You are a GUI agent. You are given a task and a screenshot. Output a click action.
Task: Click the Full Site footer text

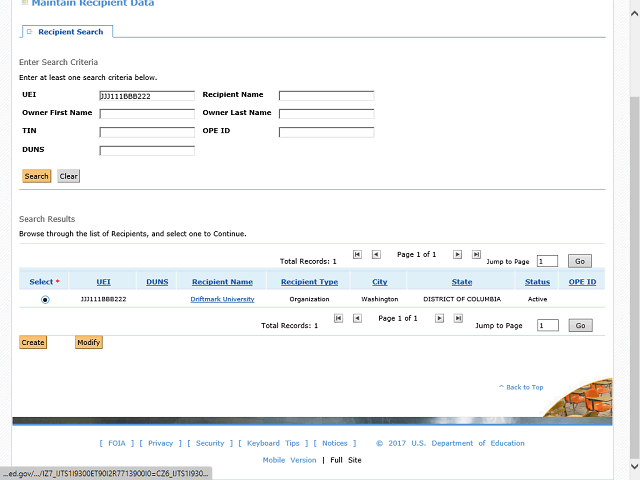[346, 460]
